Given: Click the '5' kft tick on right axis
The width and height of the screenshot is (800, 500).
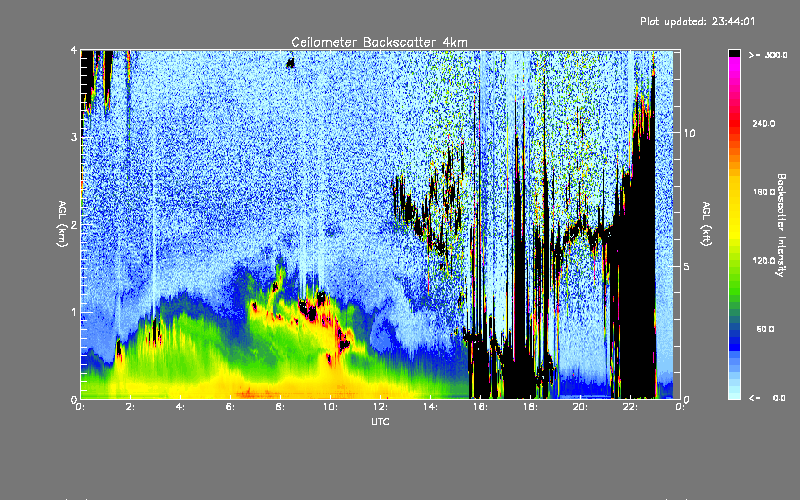Looking at the screenshot, I should click(687, 266).
